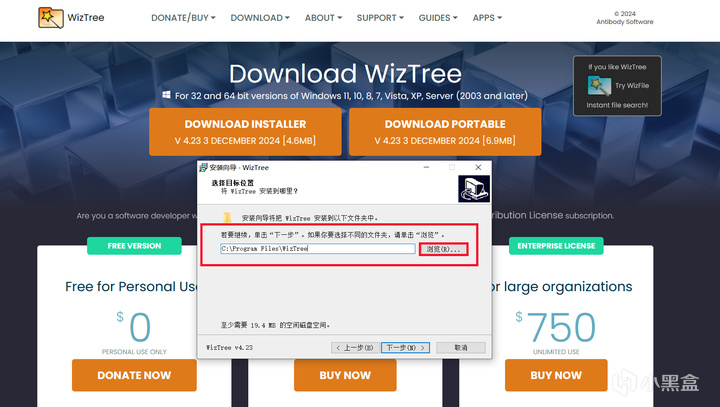This screenshot has height=407, width=720.
Task: Click the installer window title icon
Action: [x=203, y=168]
